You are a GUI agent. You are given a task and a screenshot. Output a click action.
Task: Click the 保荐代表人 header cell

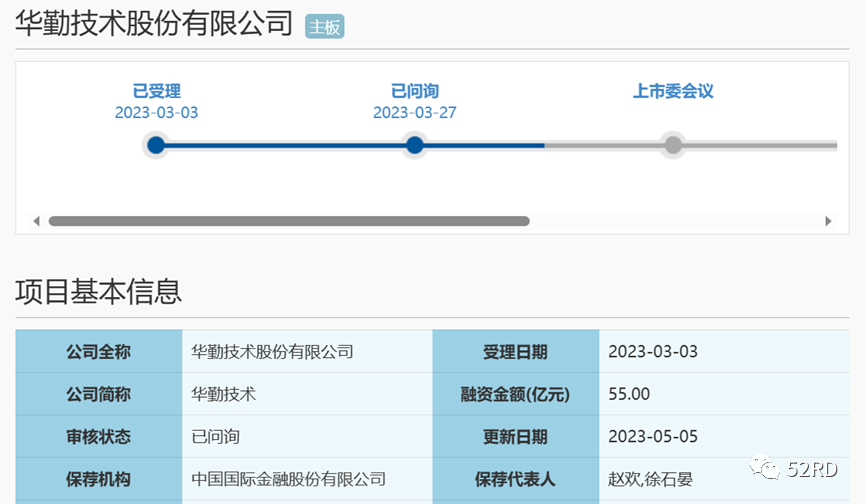coord(516,479)
